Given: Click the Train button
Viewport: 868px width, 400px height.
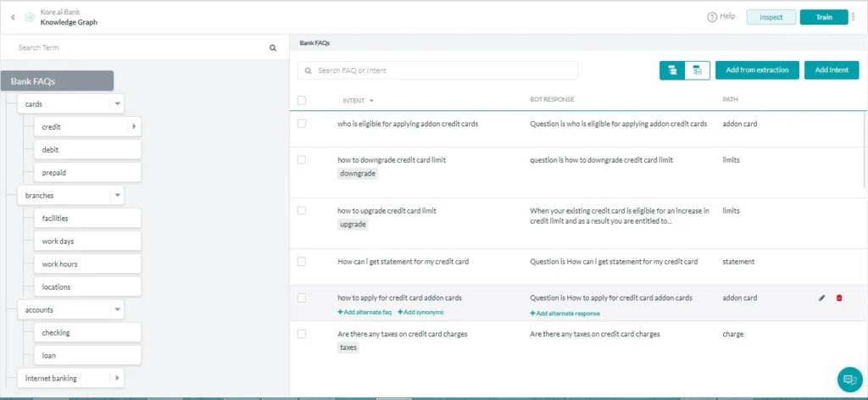Looking at the screenshot, I should (824, 17).
